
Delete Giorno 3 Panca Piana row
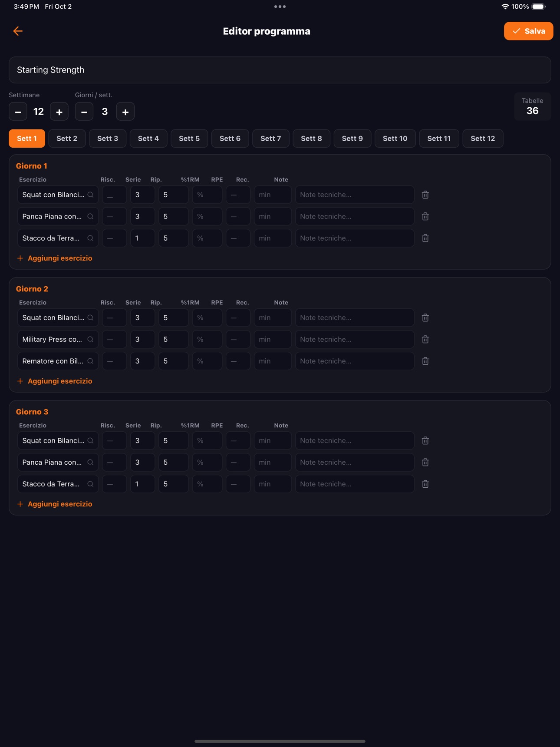click(425, 462)
